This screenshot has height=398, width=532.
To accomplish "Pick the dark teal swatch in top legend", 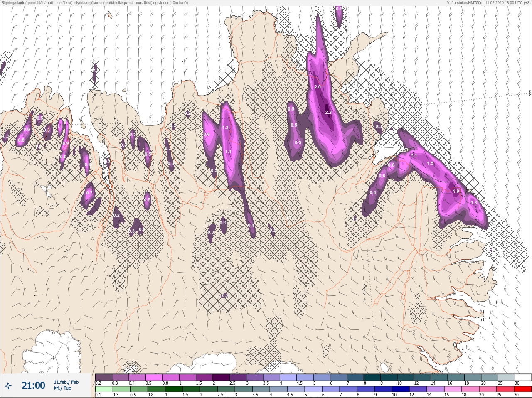I will coord(372,378).
